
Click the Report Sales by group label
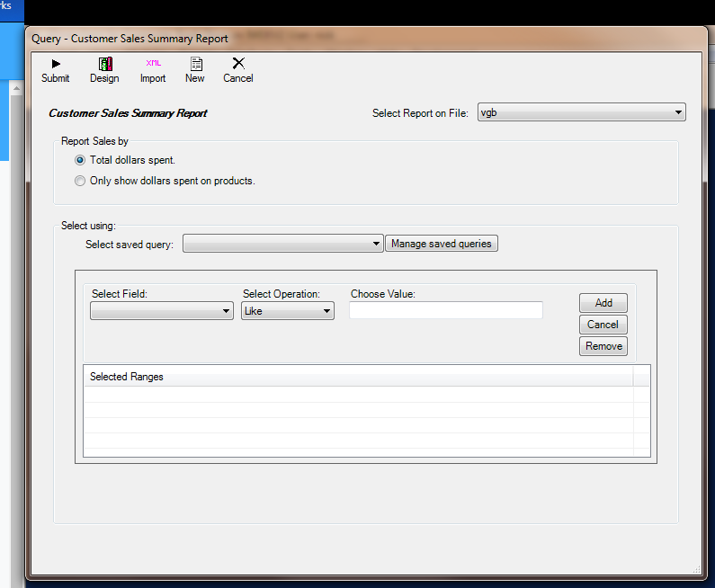(94, 141)
